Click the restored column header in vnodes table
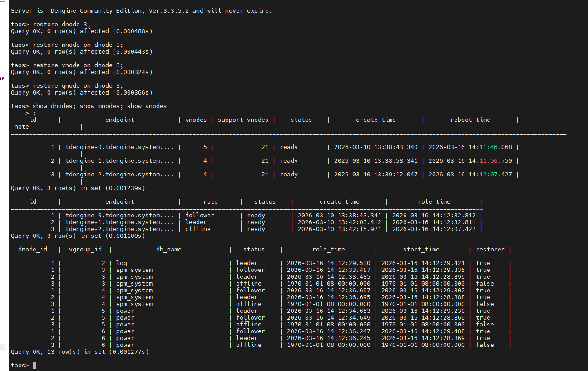The width and height of the screenshot is (588, 371). coord(490,250)
